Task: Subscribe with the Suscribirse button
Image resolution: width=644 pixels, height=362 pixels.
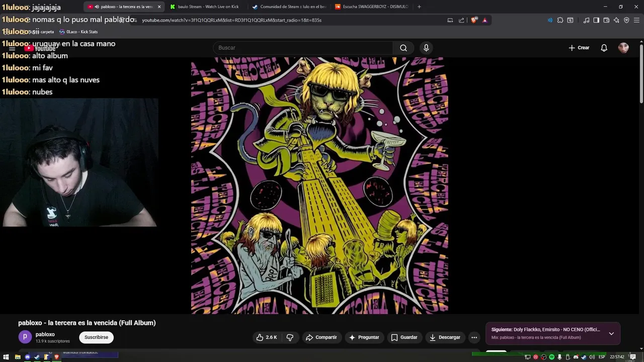Action: click(x=96, y=337)
